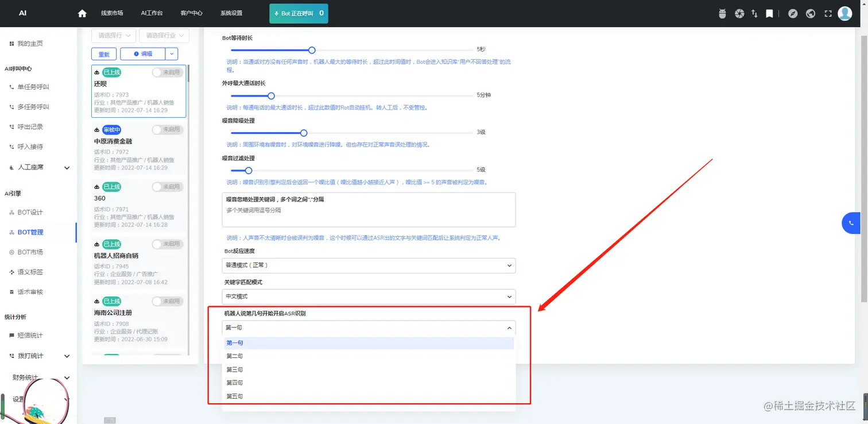Image resolution: width=868 pixels, height=424 pixels.
Task: Click the bot icon on 机器人招商自销 card
Action: 96,244
